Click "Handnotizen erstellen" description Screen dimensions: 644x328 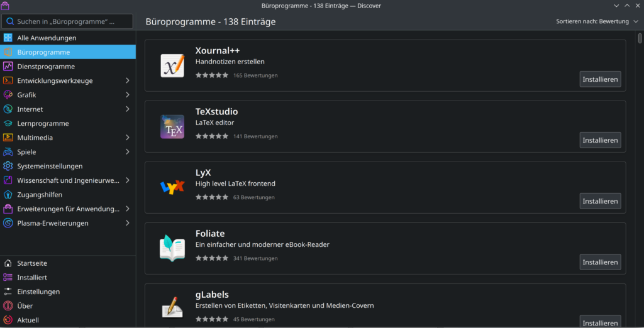tap(230, 62)
